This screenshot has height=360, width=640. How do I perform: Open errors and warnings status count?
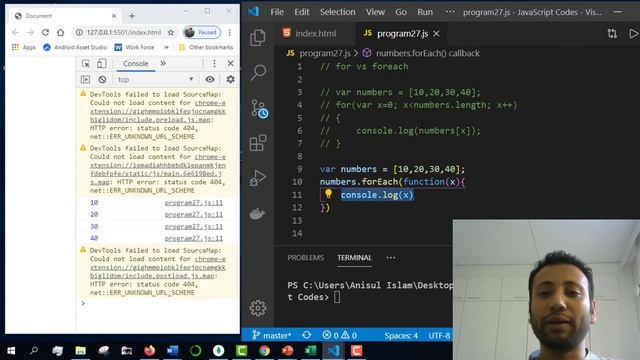[x=340, y=336]
